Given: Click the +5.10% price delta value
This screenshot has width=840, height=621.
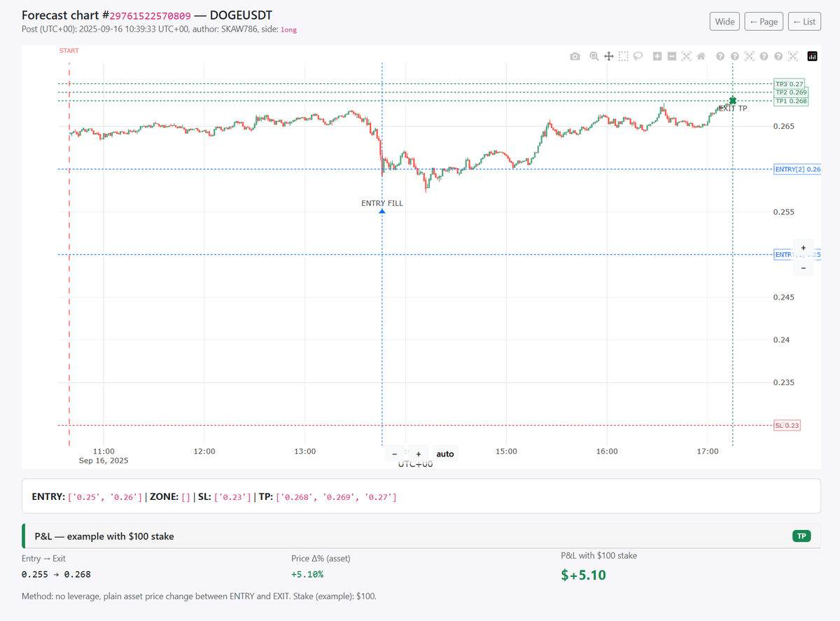Looking at the screenshot, I should coord(307,574).
